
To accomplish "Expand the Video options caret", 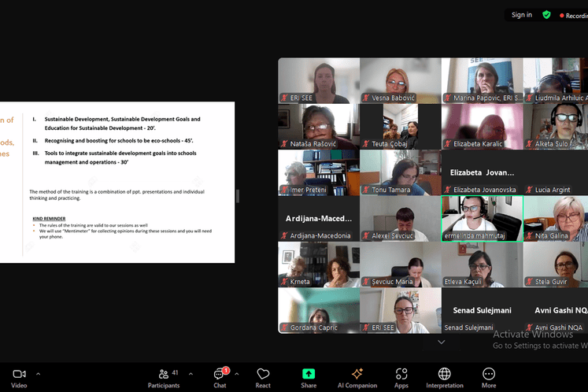I will (x=39, y=374).
